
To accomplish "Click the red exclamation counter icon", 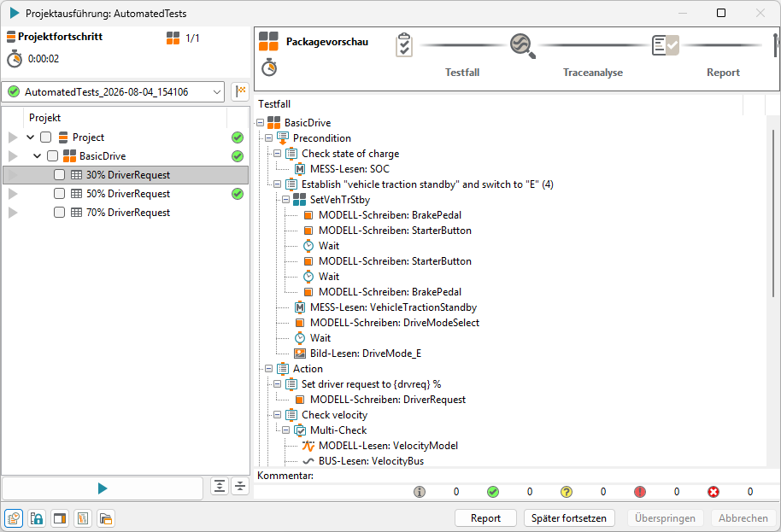I will pyautogui.click(x=640, y=492).
